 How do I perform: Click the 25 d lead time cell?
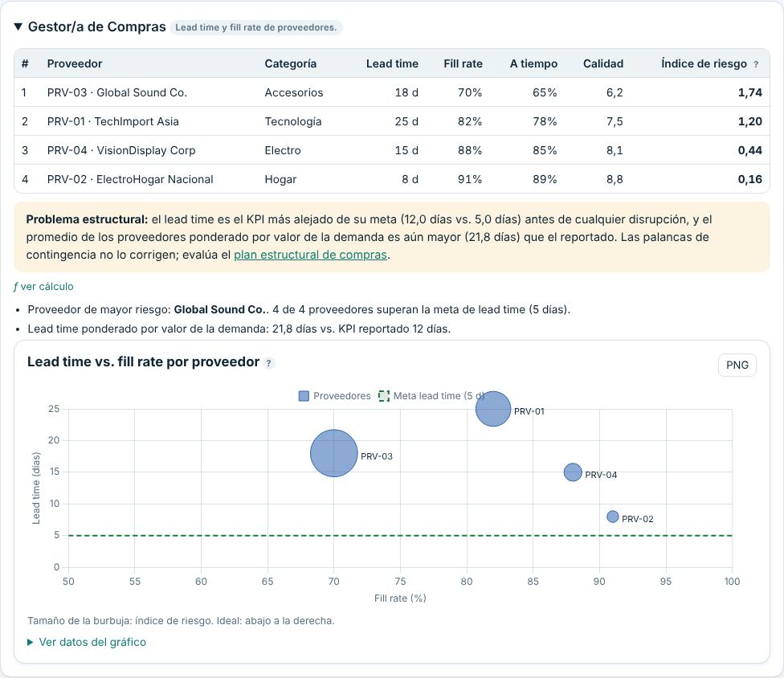[406, 121]
